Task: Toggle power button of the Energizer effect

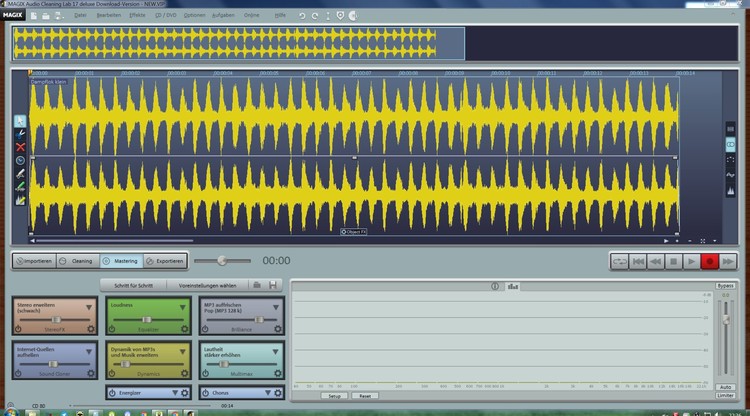Action: [112, 393]
